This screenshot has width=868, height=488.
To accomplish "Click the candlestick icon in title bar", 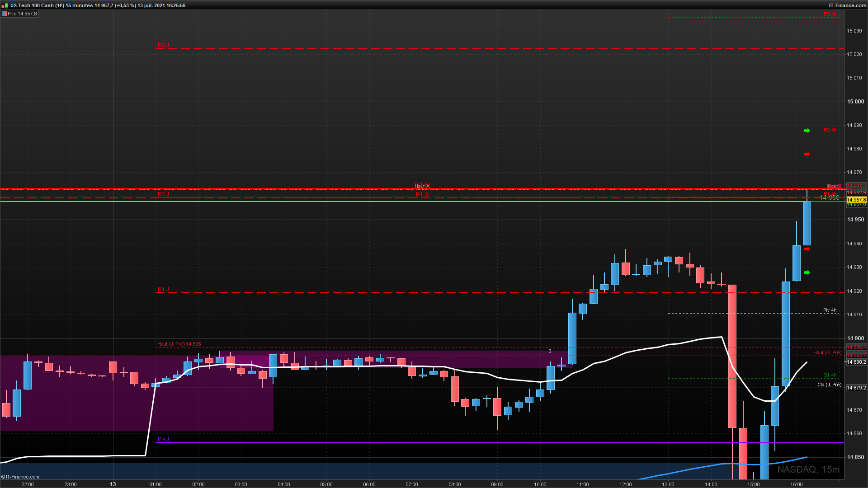I will [5, 5].
